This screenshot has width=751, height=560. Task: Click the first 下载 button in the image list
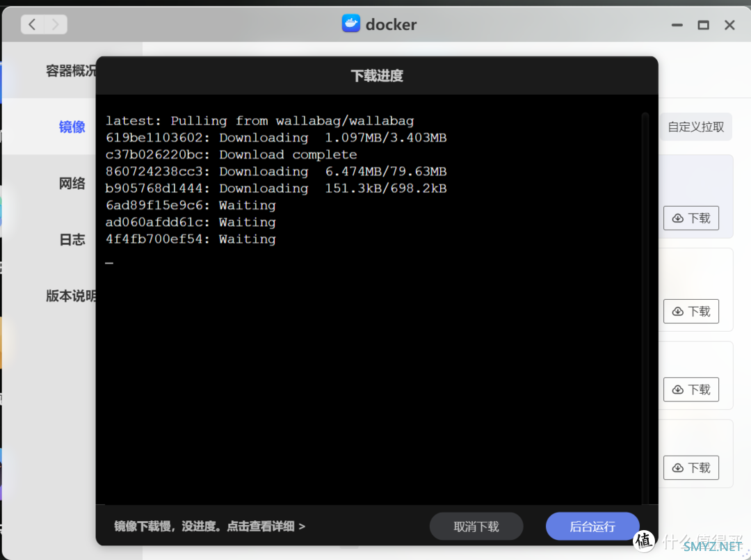click(691, 218)
